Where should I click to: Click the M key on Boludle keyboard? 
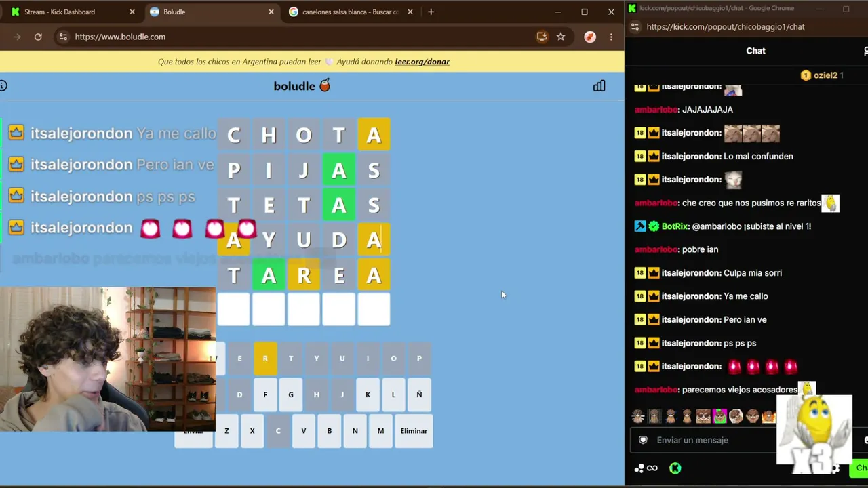click(x=380, y=431)
